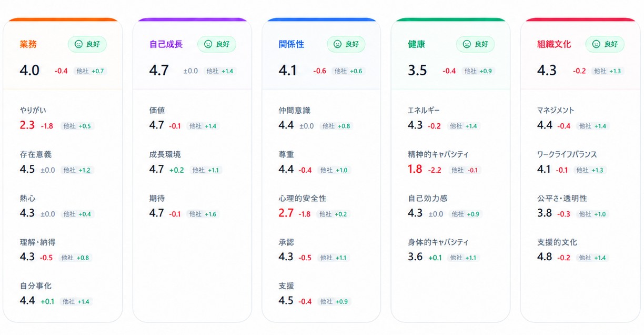Open the 自己成長 category title
This screenshot has width=644, height=335.
166,44
